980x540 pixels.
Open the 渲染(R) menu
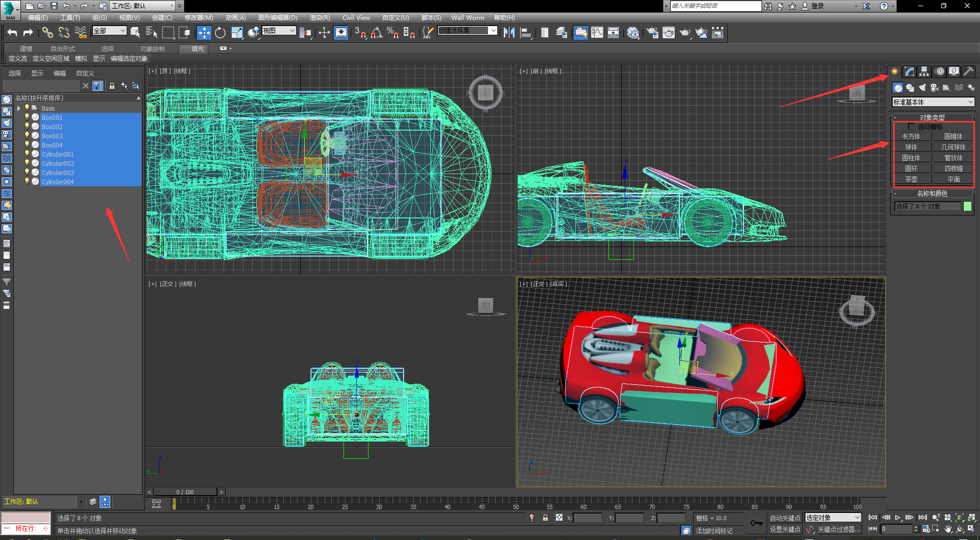[320, 17]
